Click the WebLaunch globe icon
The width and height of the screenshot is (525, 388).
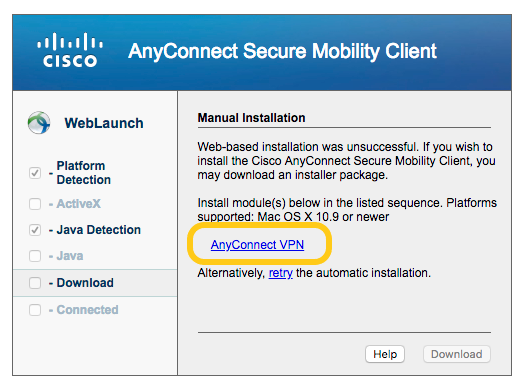click(x=39, y=123)
